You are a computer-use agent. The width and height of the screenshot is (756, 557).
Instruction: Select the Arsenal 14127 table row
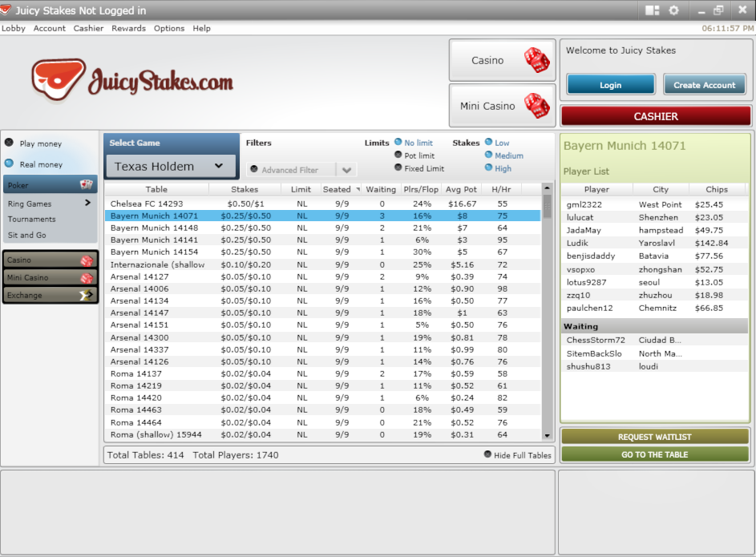point(322,276)
